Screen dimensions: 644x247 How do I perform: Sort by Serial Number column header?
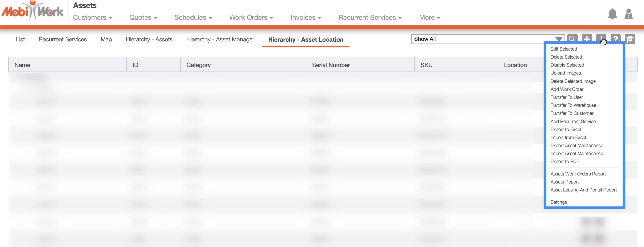click(331, 65)
